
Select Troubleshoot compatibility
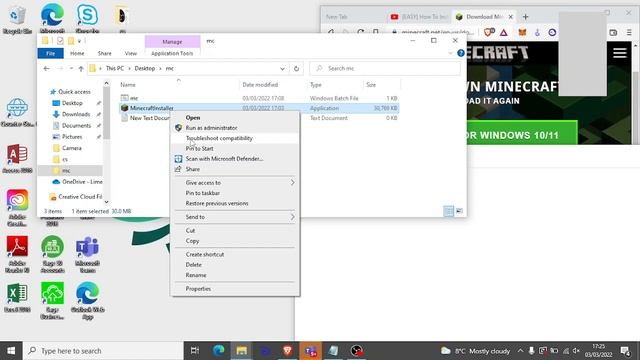(x=235, y=138)
